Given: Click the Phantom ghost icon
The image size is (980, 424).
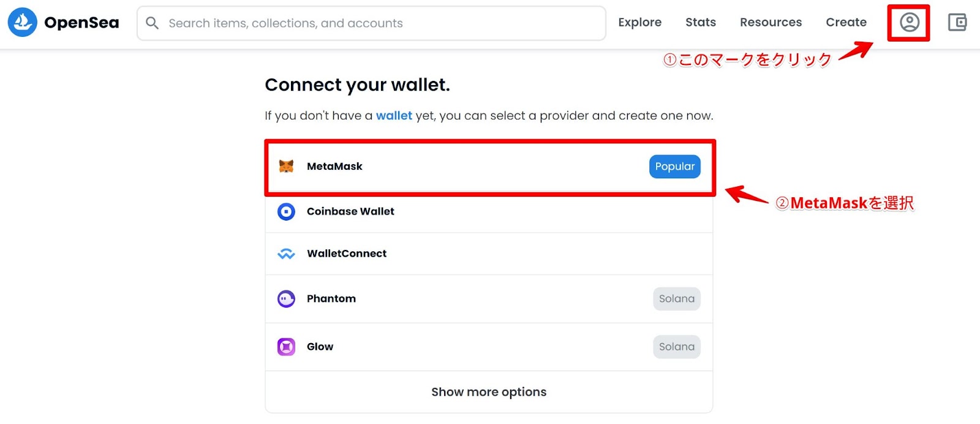Looking at the screenshot, I should coord(286,298).
